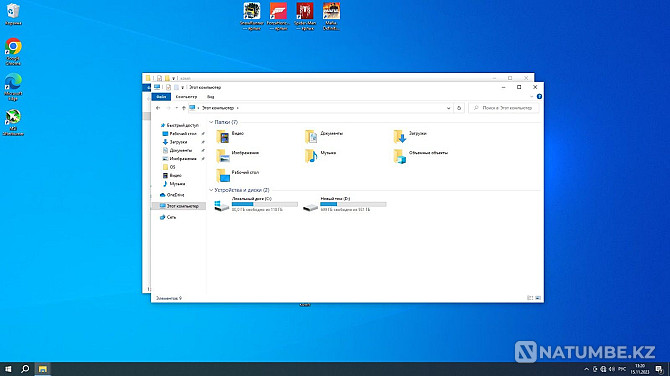Screen dimensions: 670x376
Task: Open the Рабочий стол folder in Папки
Action: pyautogui.click(x=238, y=175)
